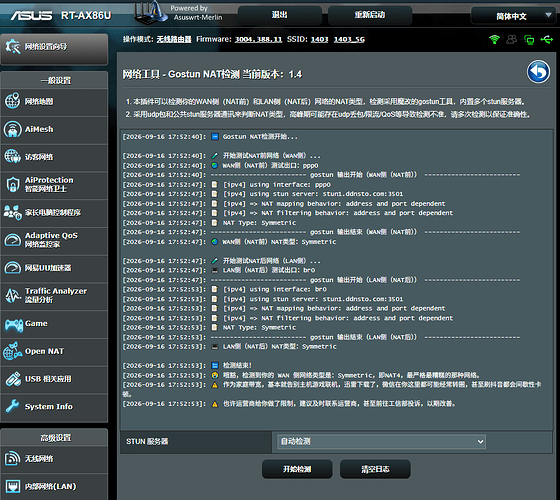
Task: Click the AiMesh sidebar icon
Action: click(12, 129)
